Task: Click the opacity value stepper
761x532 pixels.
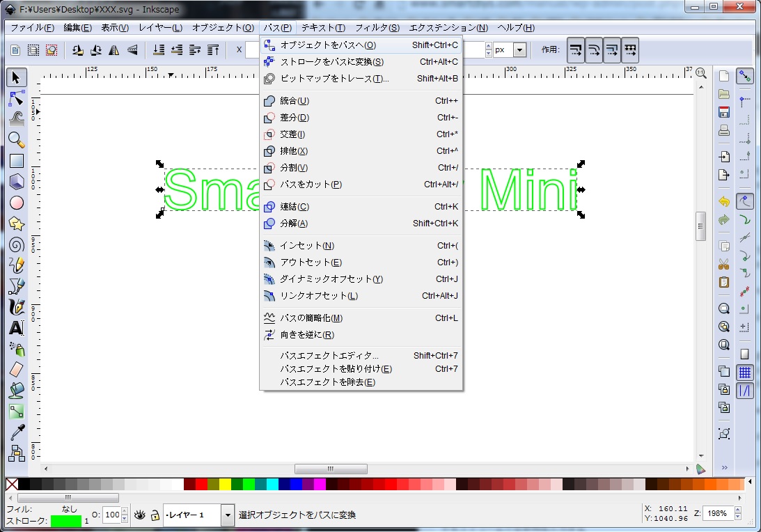Action: [x=125, y=515]
